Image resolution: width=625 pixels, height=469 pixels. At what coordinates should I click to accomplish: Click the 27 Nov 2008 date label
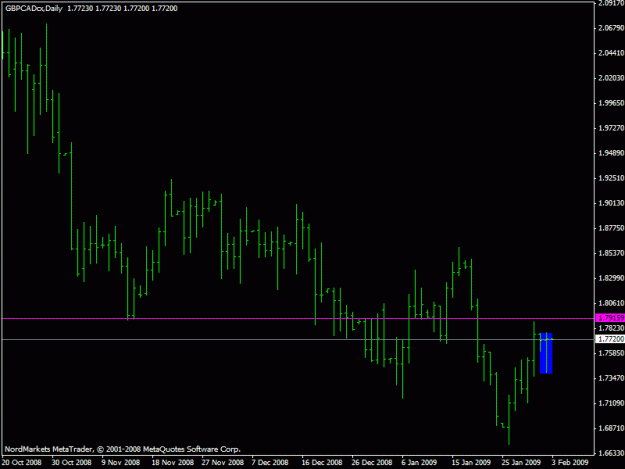tap(222, 463)
